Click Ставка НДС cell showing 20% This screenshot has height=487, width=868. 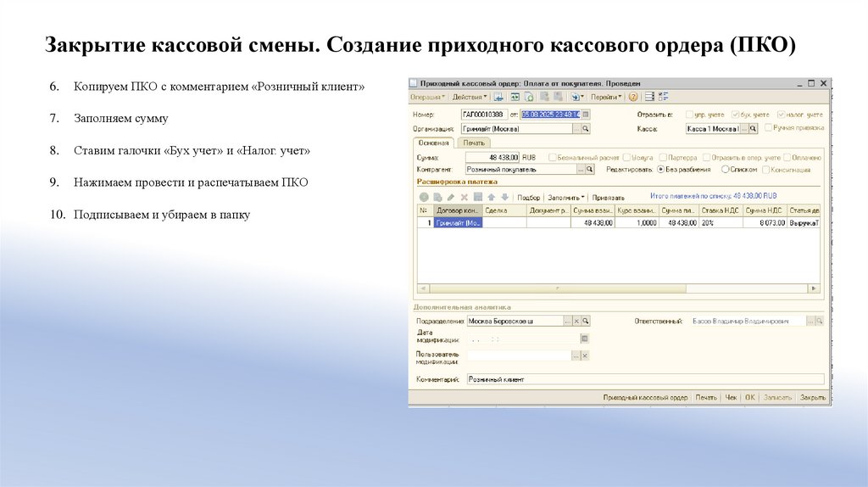721,223
